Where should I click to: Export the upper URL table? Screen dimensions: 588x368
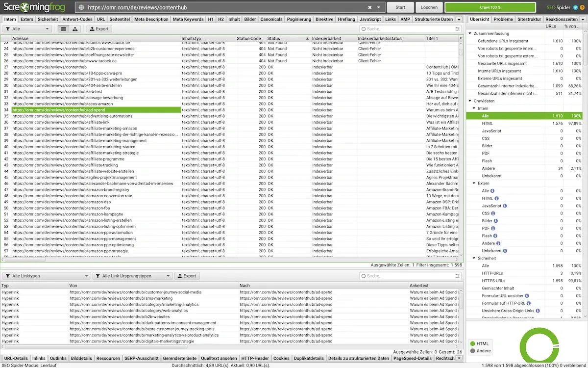pos(98,29)
